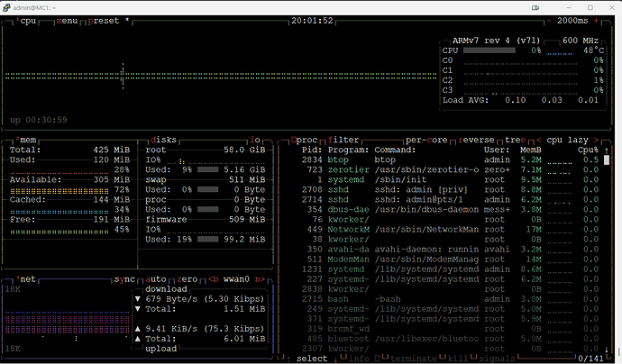Click the root disk used 9% bar
Viewport: 622px width, 364px height.
click(208, 169)
